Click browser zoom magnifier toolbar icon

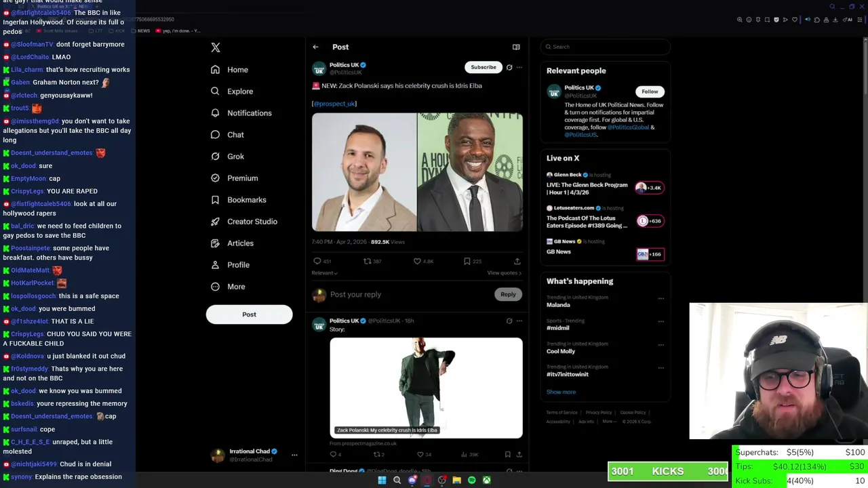[x=740, y=20]
